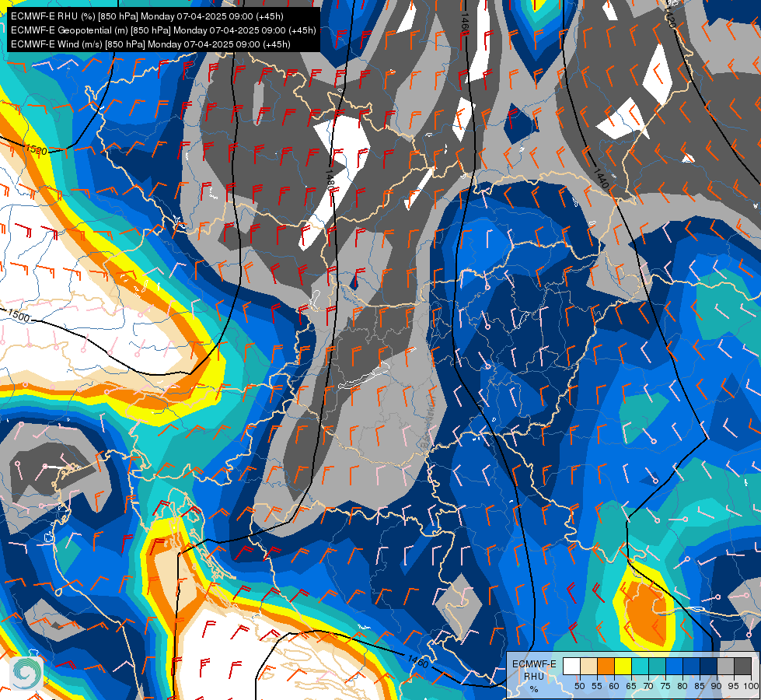Click the navy legend swatch for 85-90%

tap(709, 666)
